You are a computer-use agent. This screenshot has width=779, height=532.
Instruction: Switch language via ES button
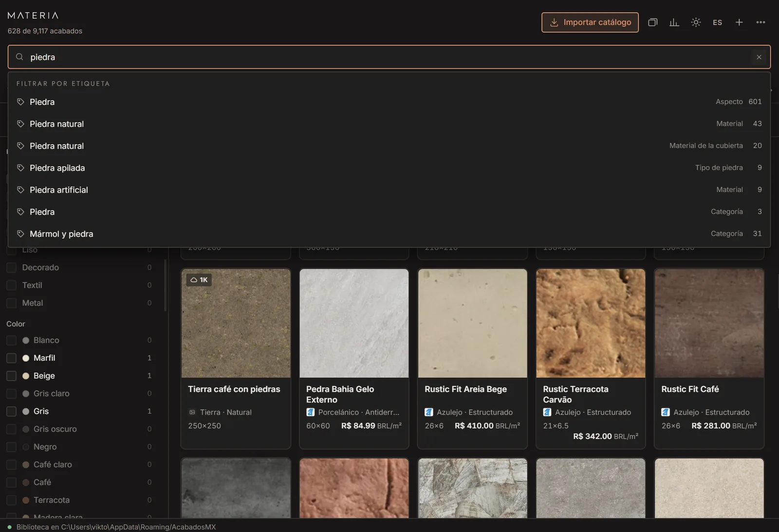(x=717, y=22)
